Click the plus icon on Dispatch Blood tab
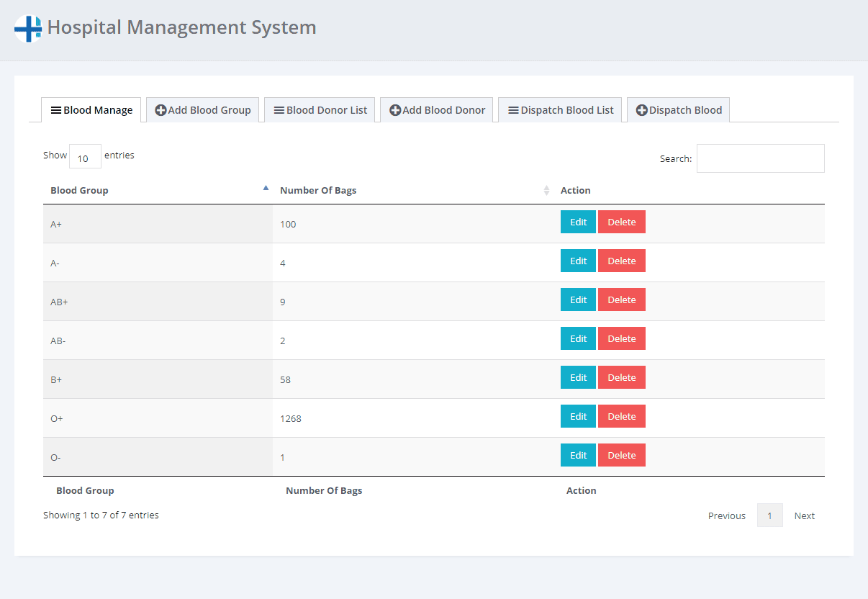This screenshot has width=868, height=599. tap(641, 110)
